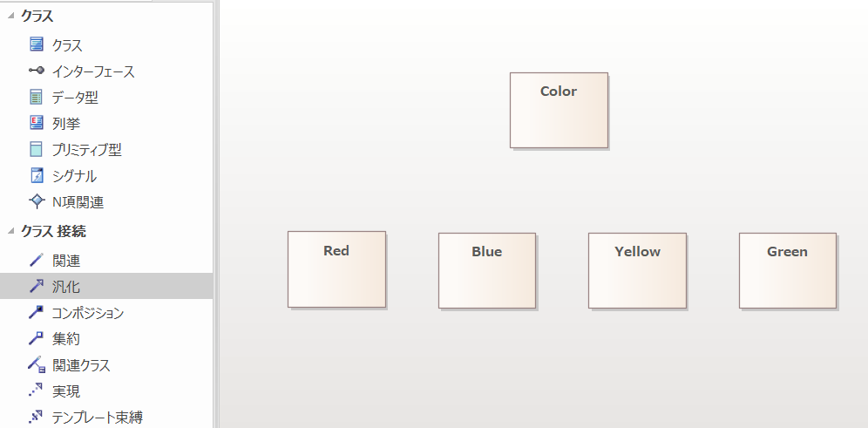Choose the データ型 (Data type) icon
The height and width of the screenshot is (428, 868).
click(36, 97)
